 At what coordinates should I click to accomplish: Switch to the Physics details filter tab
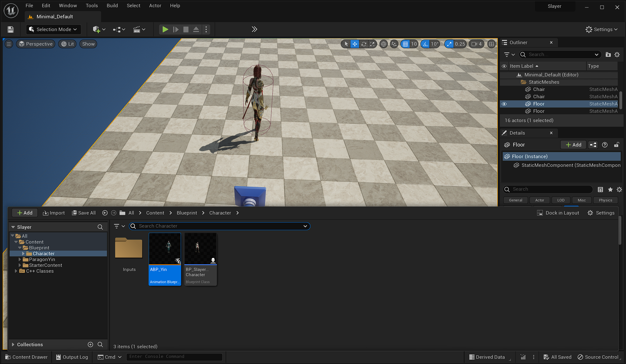605,200
